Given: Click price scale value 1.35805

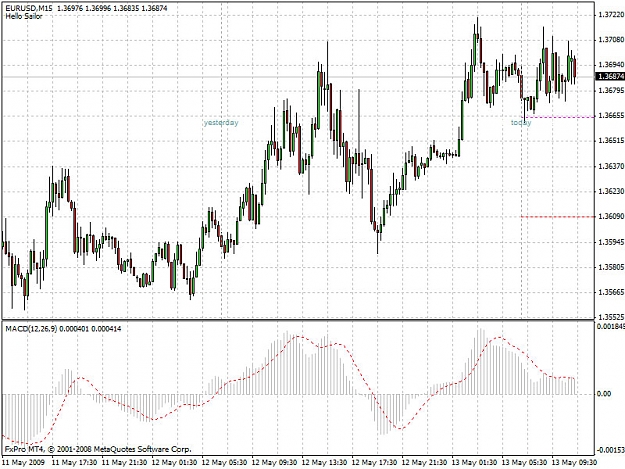Looking at the screenshot, I should (611, 267).
